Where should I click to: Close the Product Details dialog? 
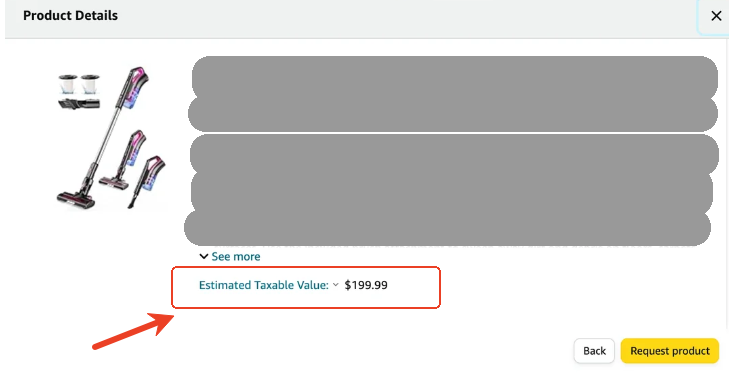coord(716,16)
